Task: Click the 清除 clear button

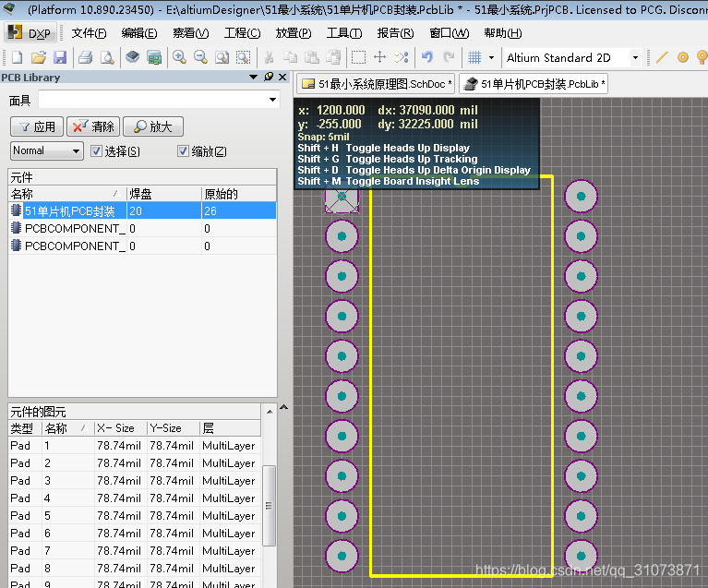Action: pos(93,126)
